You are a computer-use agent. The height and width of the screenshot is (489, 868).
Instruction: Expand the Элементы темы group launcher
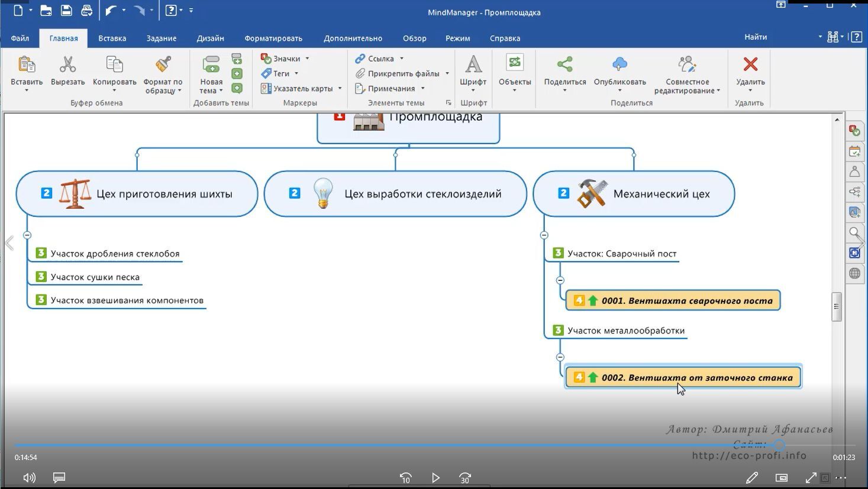tap(448, 103)
